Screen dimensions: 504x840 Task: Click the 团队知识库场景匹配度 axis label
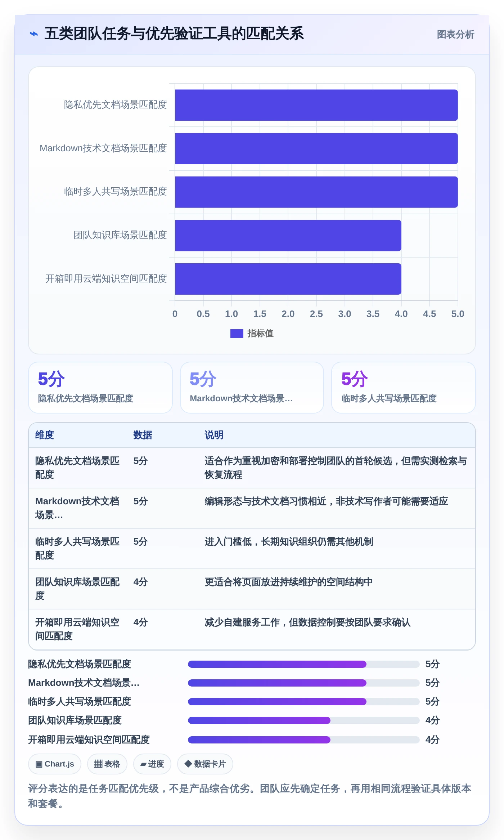tap(120, 235)
